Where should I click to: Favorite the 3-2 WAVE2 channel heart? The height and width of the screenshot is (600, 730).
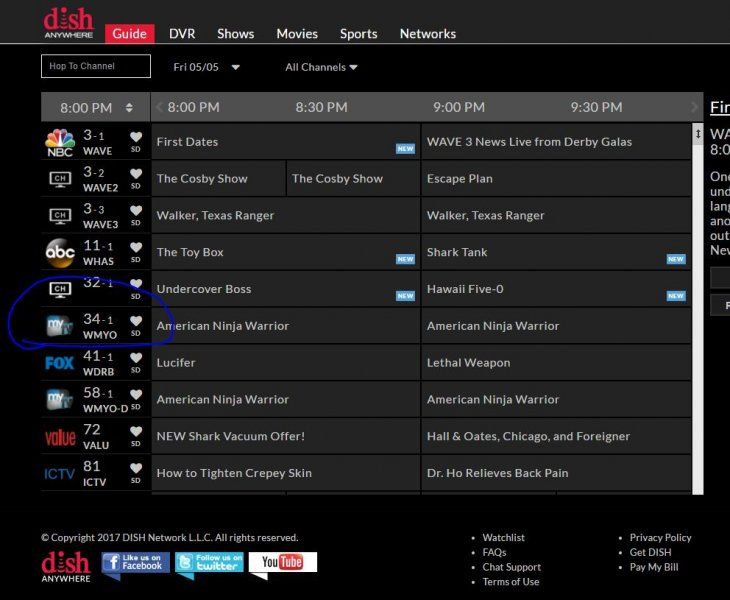pos(136,173)
